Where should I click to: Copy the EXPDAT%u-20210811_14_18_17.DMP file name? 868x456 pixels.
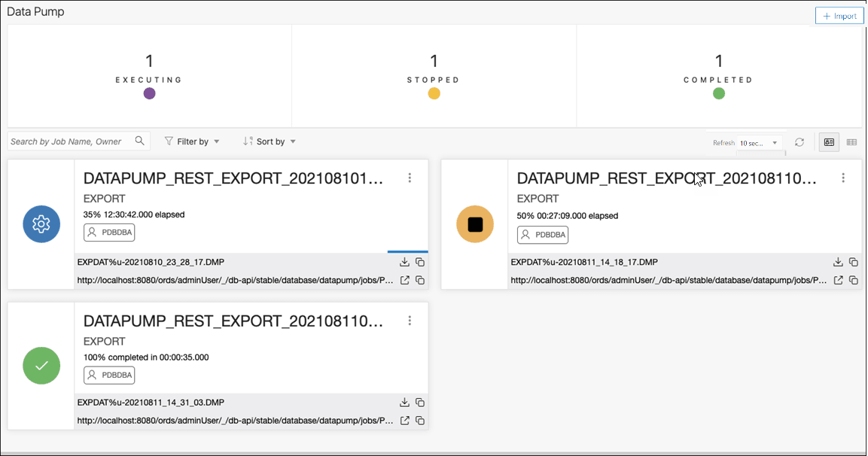click(x=854, y=262)
